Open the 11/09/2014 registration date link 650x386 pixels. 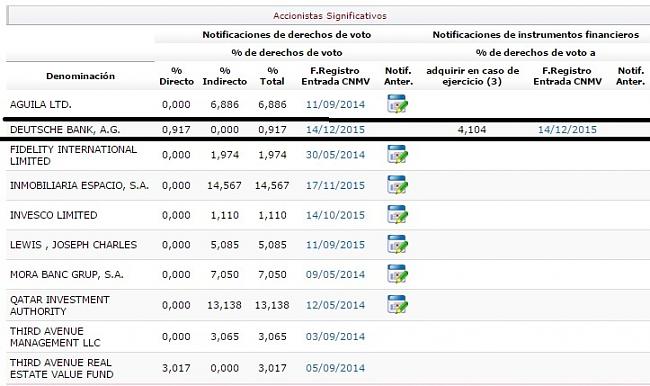point(335,104)
